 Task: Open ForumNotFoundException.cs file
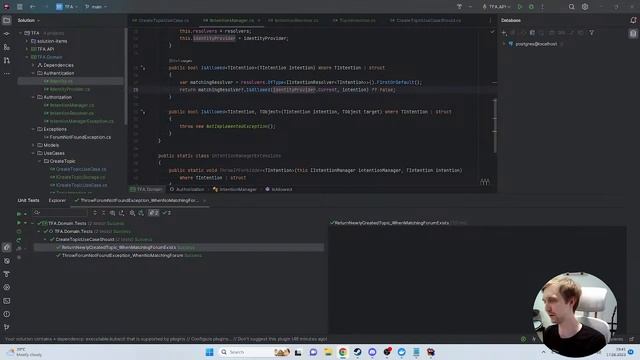77,137
